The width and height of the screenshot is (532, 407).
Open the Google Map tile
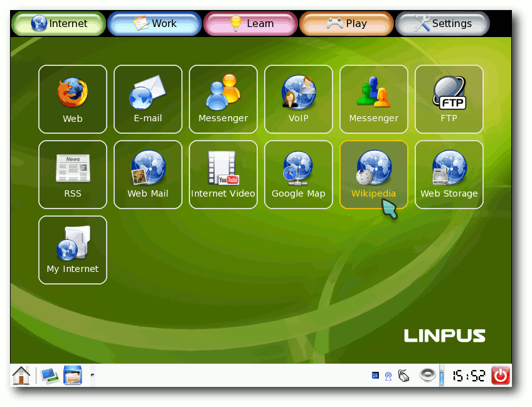[299, 175]
